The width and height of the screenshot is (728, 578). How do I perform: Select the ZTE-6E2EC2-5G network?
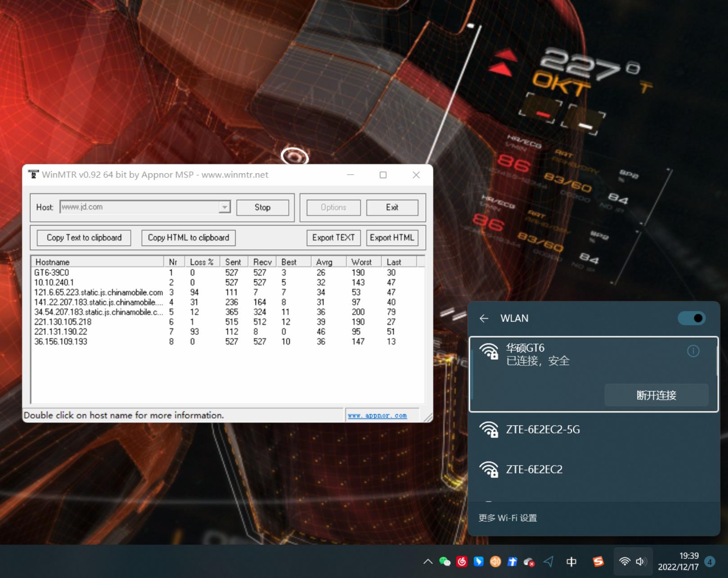[543, 429]
